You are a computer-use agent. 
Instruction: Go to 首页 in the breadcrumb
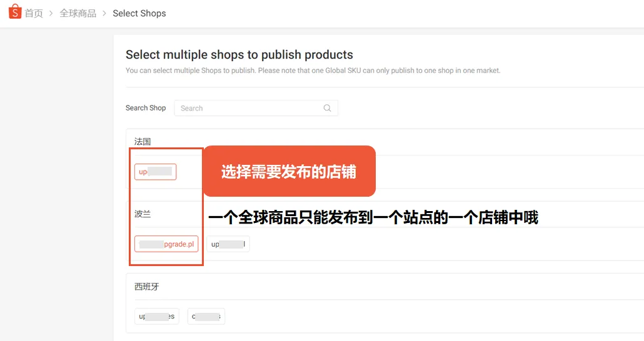coord(34,13)
